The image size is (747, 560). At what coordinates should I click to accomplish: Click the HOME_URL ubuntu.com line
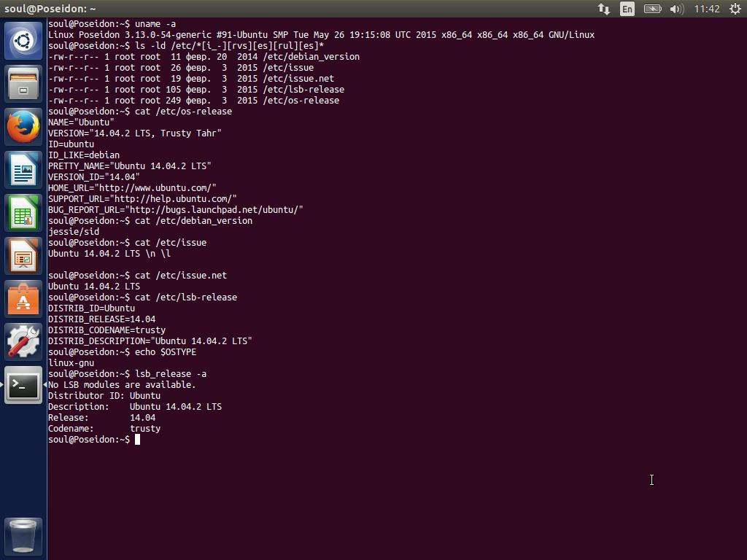(x=132, y=188)
